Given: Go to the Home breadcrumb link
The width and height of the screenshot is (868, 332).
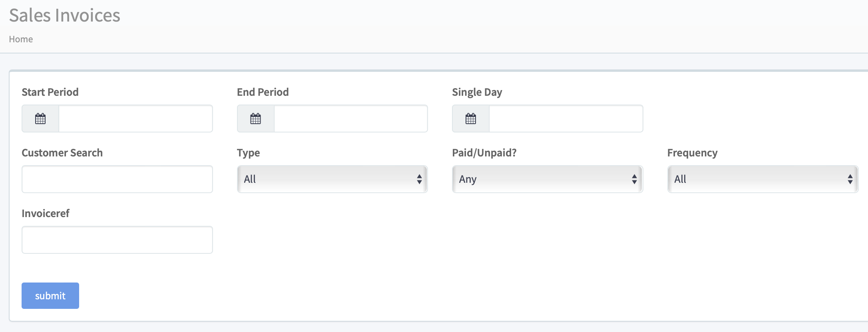Looking at the screenshot, I should point(21,39).
